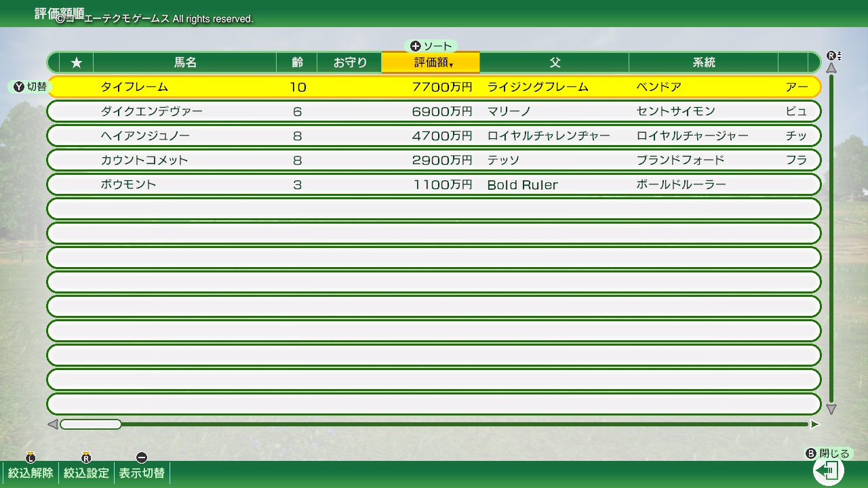Click valuation 6900万円

point(442,111)
